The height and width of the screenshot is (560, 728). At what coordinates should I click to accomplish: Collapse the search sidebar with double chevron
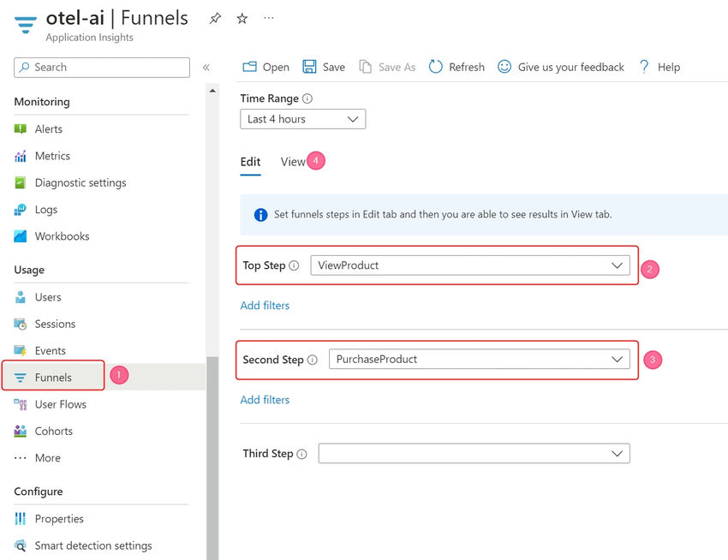[x=207, y=69]
